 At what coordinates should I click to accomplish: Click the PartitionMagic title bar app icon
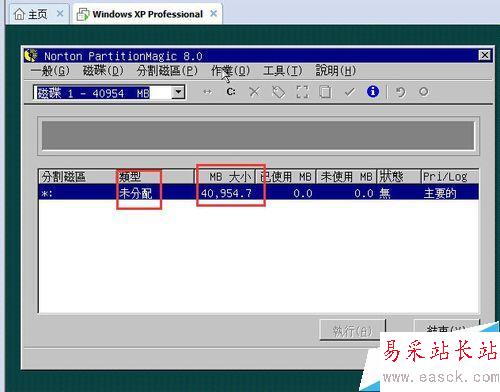click(x=31, y=55)
